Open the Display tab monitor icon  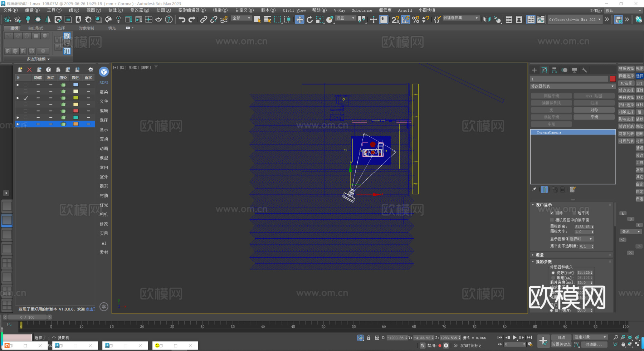coord(574,70)
